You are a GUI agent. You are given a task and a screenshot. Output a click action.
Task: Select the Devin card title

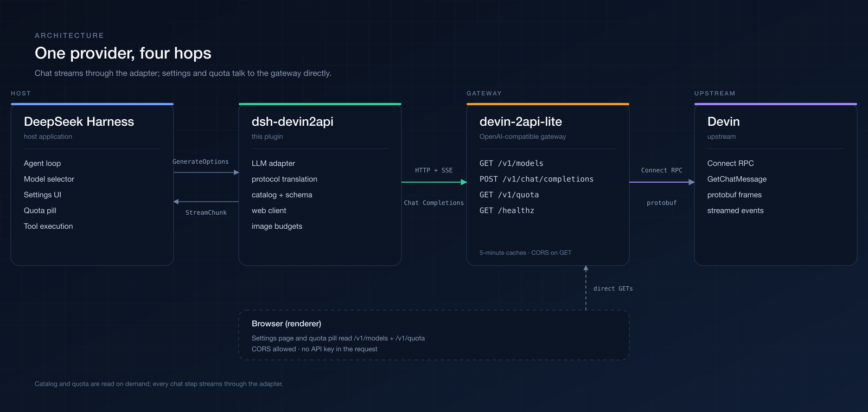[x=724, y=121]
